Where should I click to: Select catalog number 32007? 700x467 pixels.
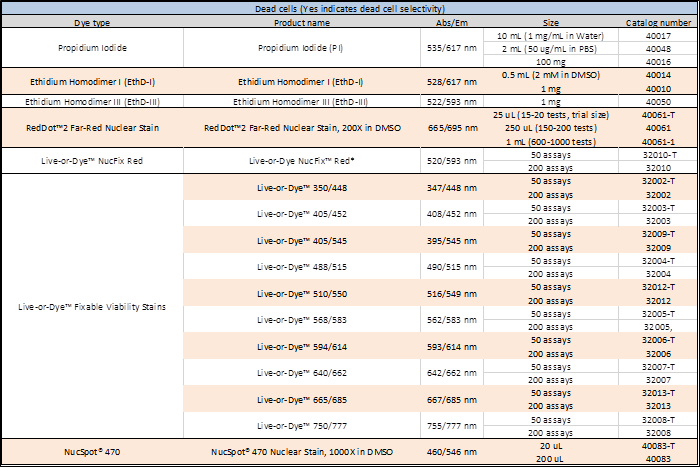click(658, 379)
